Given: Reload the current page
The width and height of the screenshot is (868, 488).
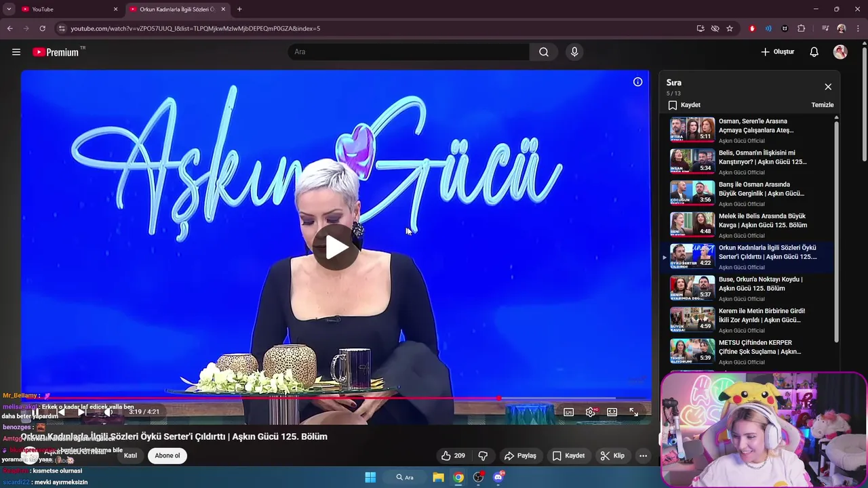Looking at the screenshot, I should coord(42,28).
